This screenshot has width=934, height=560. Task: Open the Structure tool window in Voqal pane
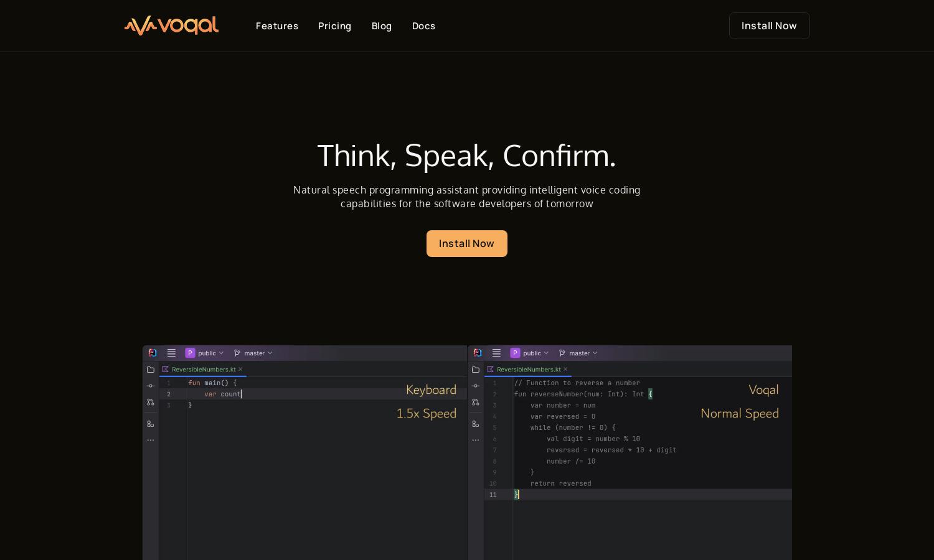point(476,424)
